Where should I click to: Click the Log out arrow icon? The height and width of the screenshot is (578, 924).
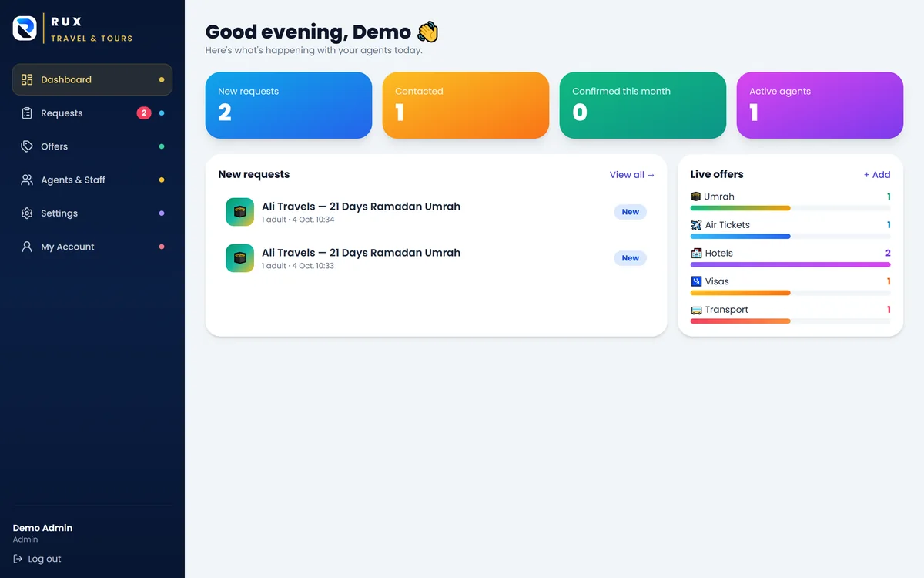18,559
